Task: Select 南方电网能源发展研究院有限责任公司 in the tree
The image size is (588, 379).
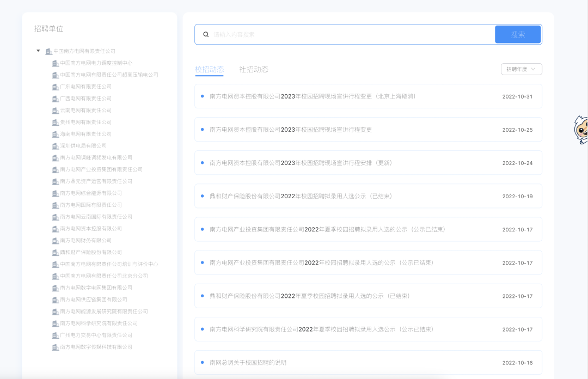Action: [104, 311]
